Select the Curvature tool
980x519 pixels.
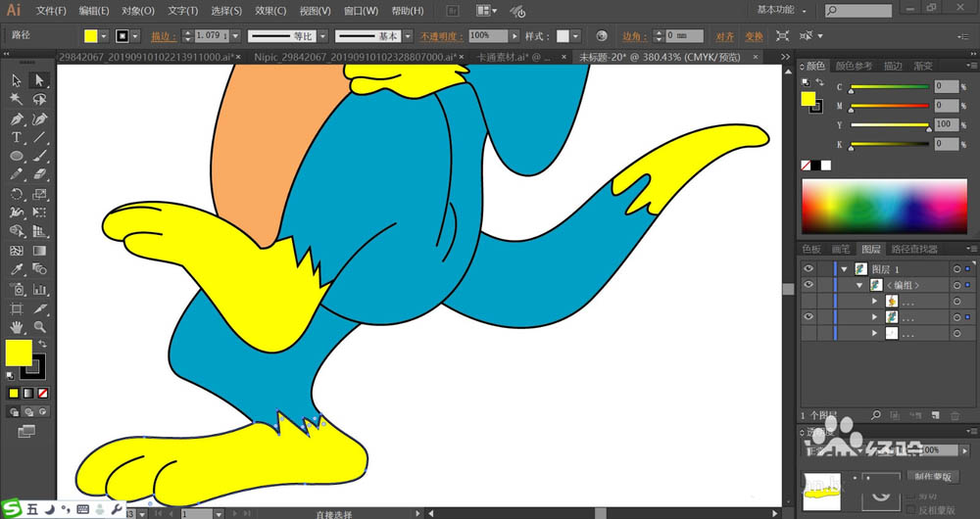pyautogui.click(x=39, y=118)
